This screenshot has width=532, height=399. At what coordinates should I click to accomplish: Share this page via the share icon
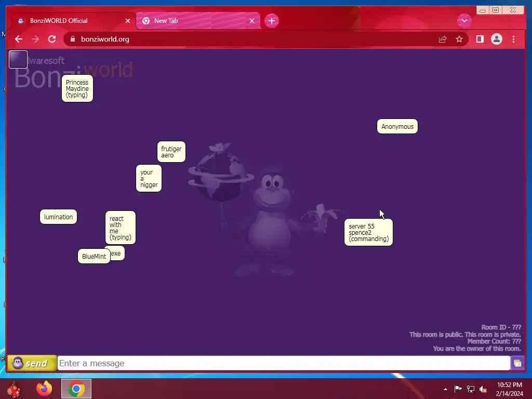[x=443, y=39]
